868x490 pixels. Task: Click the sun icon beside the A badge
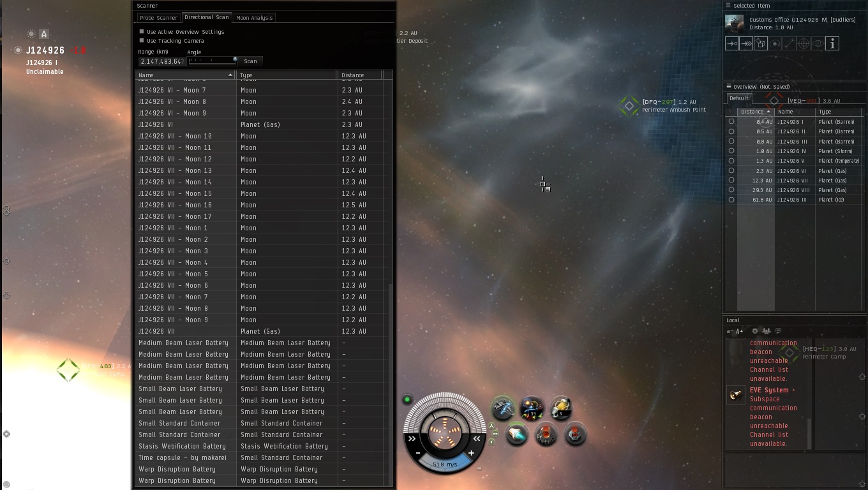tap(31, 34)
